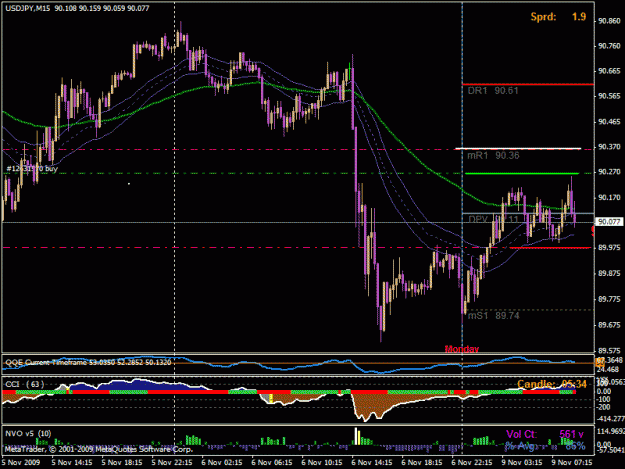
Task: Click the 89.775 price scale value
Action: [609, 299]
